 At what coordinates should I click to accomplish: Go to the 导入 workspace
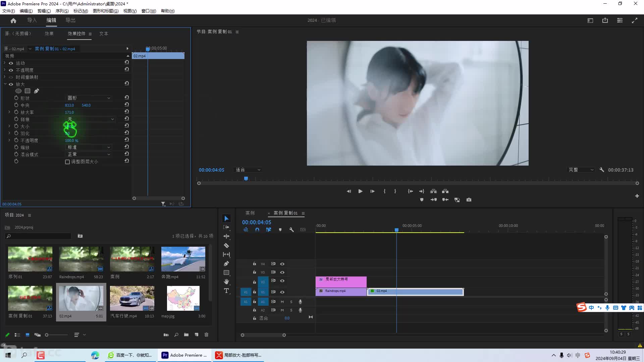tap(32, 20)
